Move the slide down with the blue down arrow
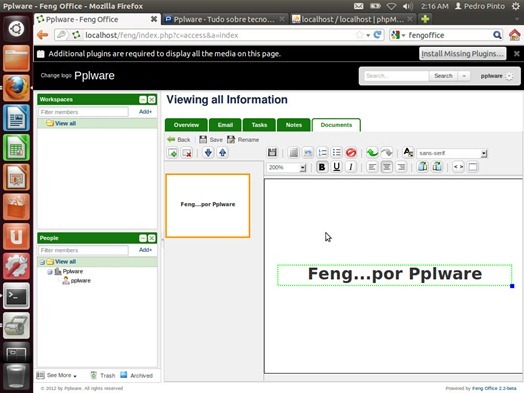The image size is (524, 393). point(208,153)
